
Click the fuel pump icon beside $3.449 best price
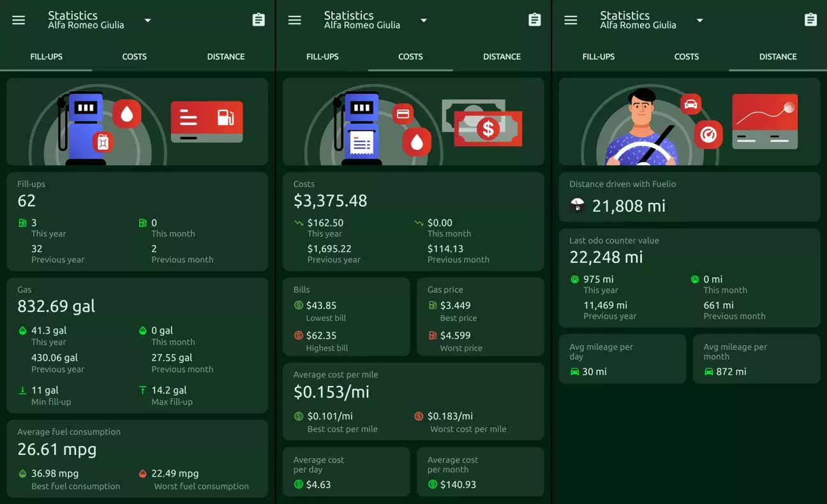pyautogui.click(x=433, y=306)
